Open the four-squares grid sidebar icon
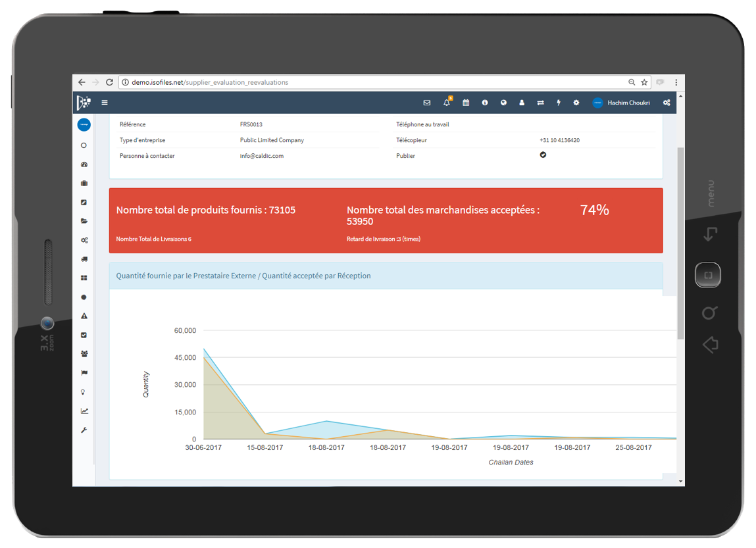The height and width of the screenshot is (548, 756). 84,278
